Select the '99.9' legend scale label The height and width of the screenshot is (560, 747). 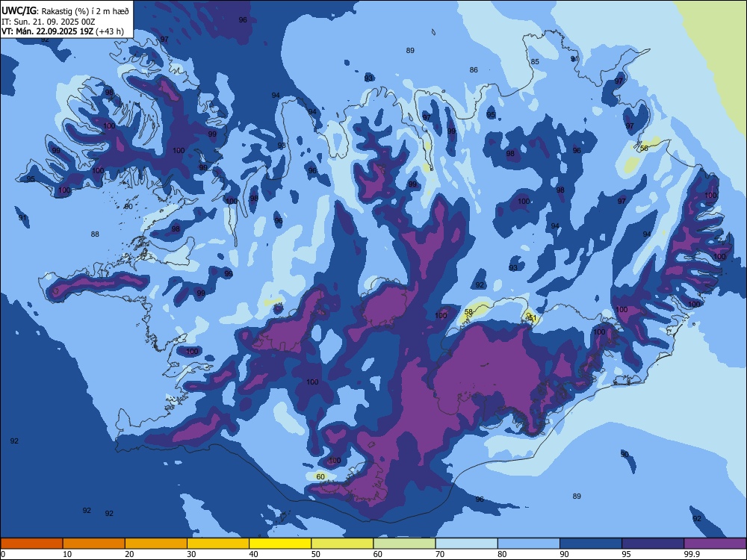pyautogui.click(x=692, y=554)
